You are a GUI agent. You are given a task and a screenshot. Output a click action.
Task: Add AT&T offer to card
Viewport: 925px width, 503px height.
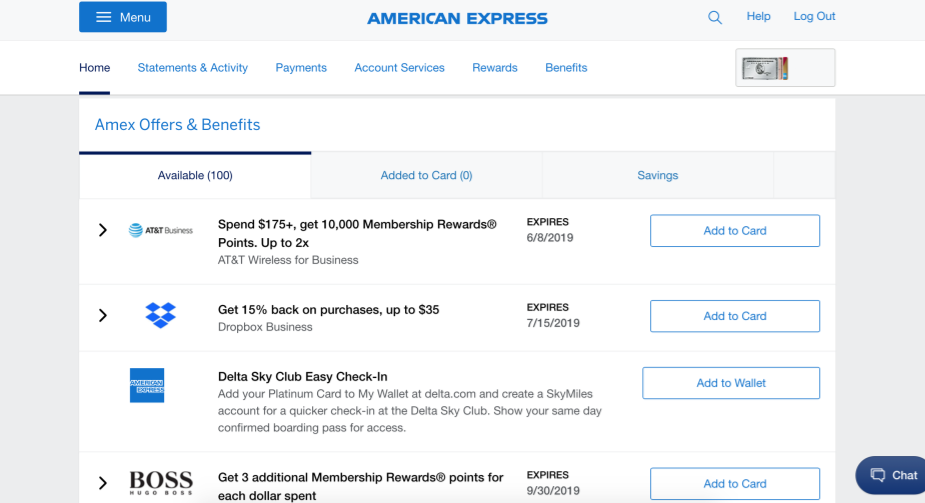[734, 230]
